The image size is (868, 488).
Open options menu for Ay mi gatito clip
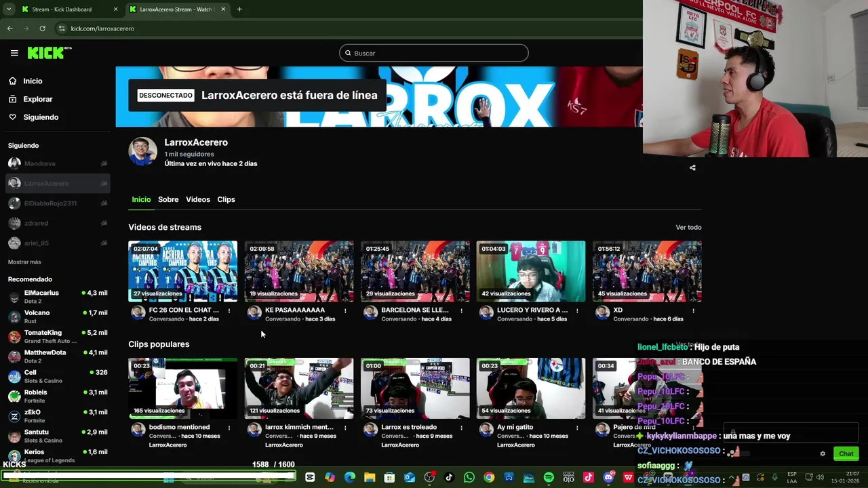[577, 428]
